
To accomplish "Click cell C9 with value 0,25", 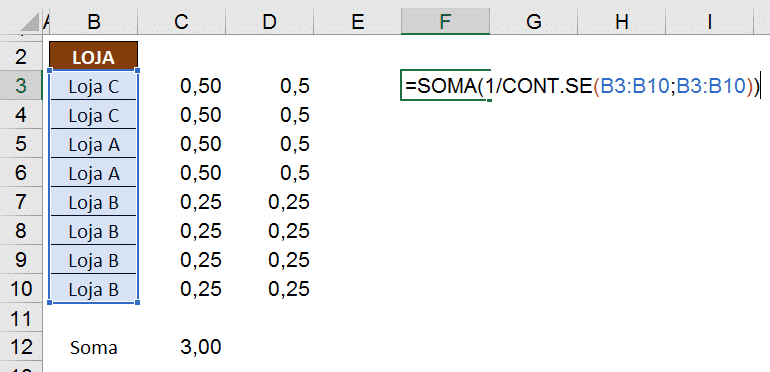I will [x=182, y=260].
